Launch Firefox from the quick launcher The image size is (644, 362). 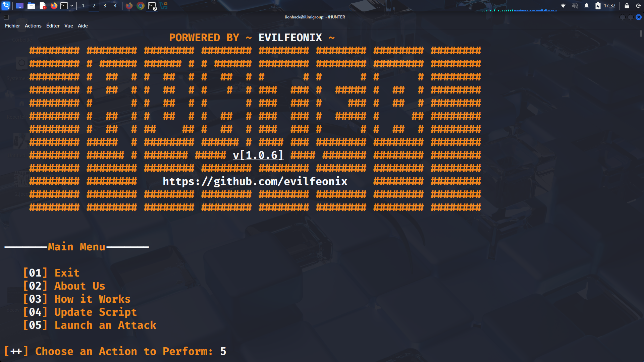click(x=54, y=6)
